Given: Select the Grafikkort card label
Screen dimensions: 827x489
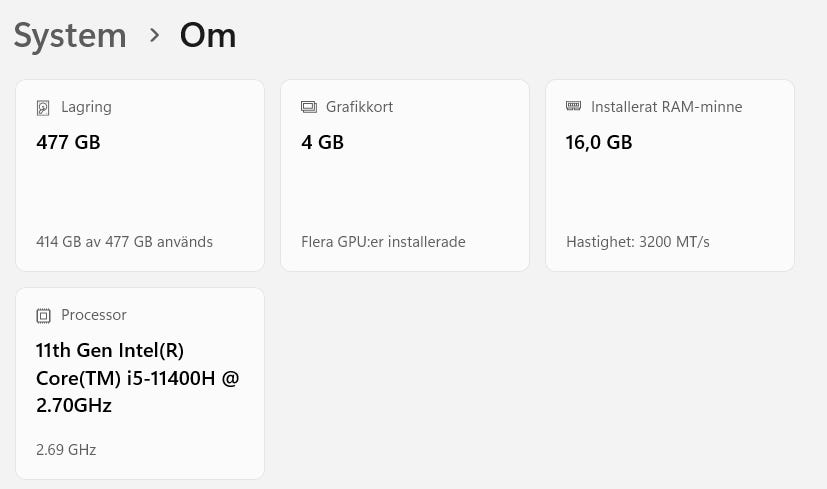Looking at the screenshot, I should (x=359, y=107).
